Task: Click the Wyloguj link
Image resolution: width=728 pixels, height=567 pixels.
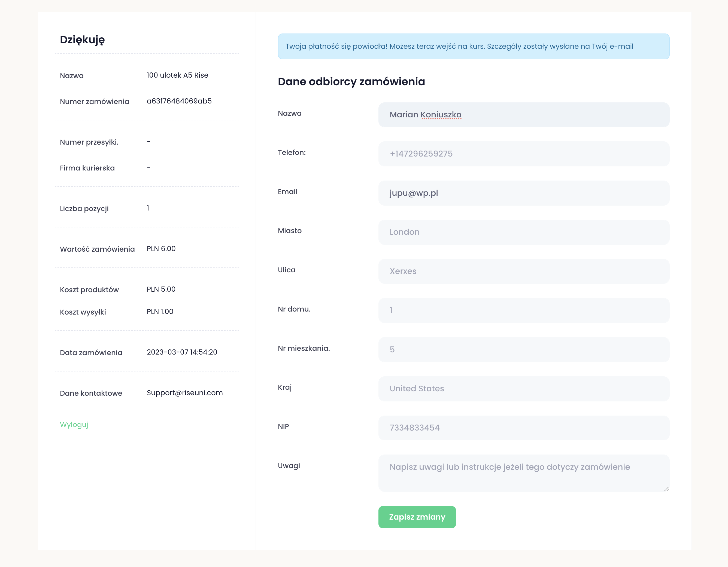Action: (74, 424)
